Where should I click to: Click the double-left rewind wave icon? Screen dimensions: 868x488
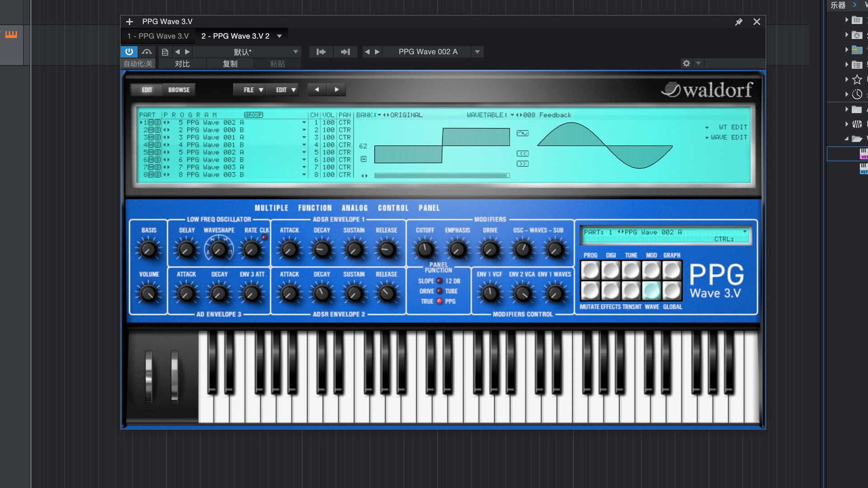tap(523, 154)
